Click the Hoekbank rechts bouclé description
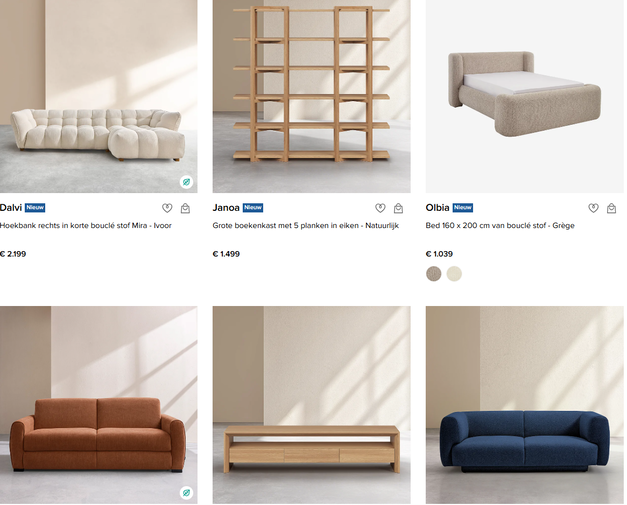Screen dimensions: 627x505 tap(86, 226)
